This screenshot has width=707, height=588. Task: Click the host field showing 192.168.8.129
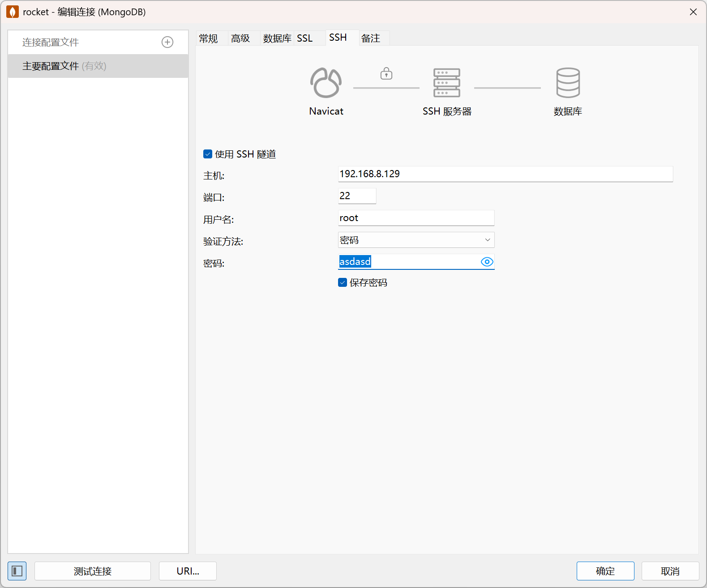point(506,174)
